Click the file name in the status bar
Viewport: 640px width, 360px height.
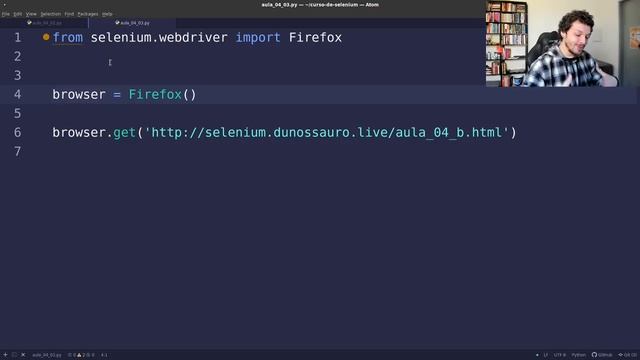(x=47, y=355)
